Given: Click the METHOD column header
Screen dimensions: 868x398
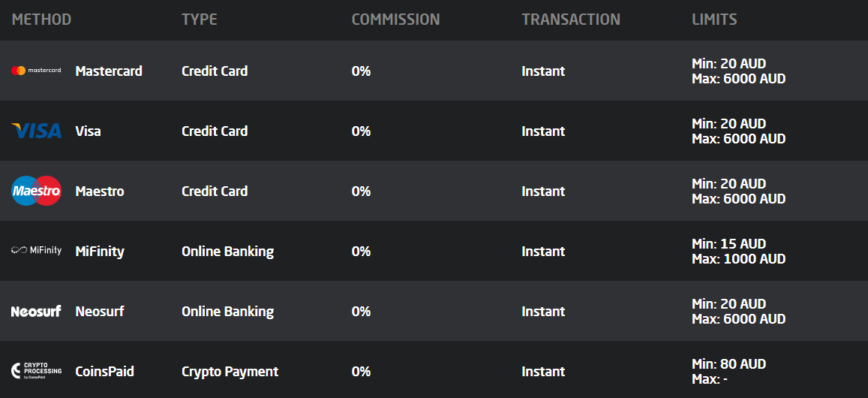Looking at the screenshot, I should point(41,20).
